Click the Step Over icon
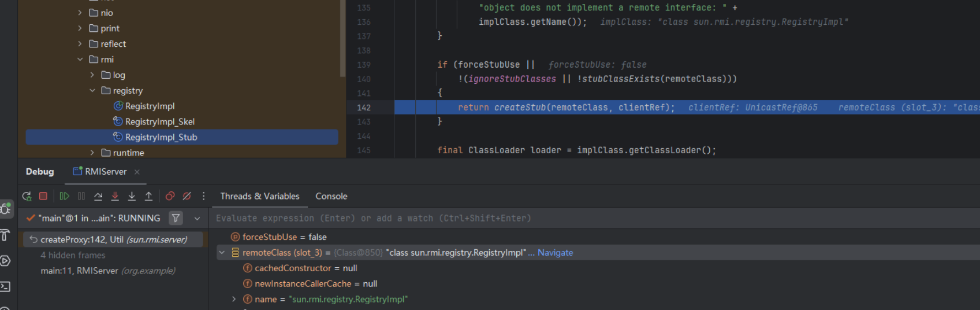The height and width of the screenshot is (310, 980). pyautogui.click(x=98, y=197)
